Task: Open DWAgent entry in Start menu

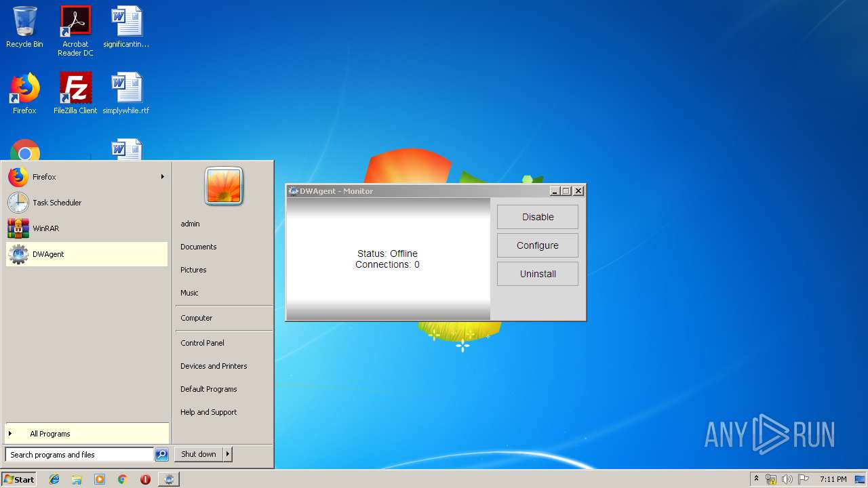Action: coord(87,254)
